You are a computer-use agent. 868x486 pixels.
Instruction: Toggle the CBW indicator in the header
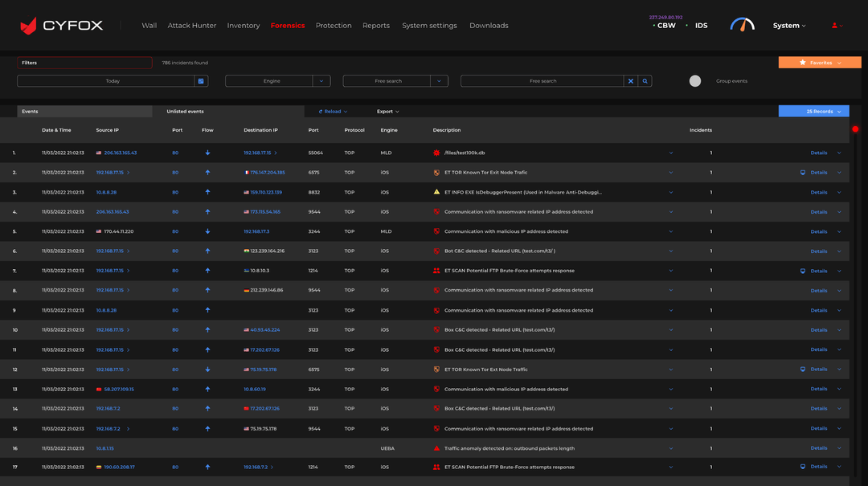click(661, 25)
